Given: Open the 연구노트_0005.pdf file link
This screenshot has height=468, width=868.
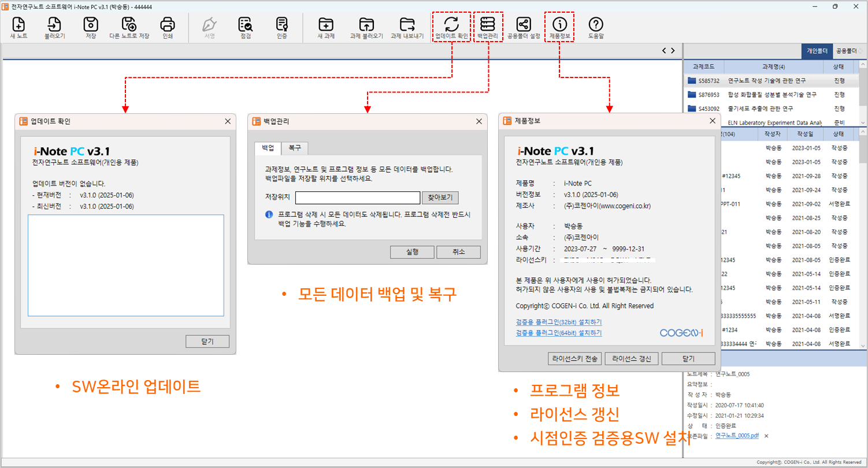Looking at the screenshot, I should [737, 436].
